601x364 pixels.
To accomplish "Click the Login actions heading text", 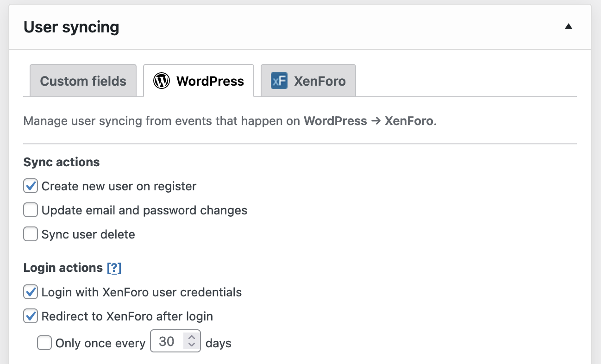I will point(63,268).
